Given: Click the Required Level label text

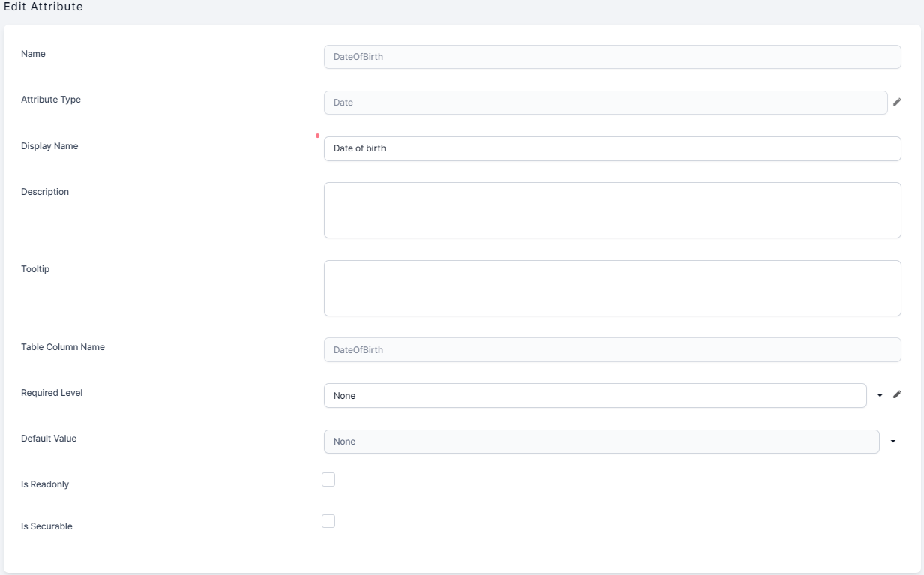Looking at the screenshot, I should [x=52, y=393].
